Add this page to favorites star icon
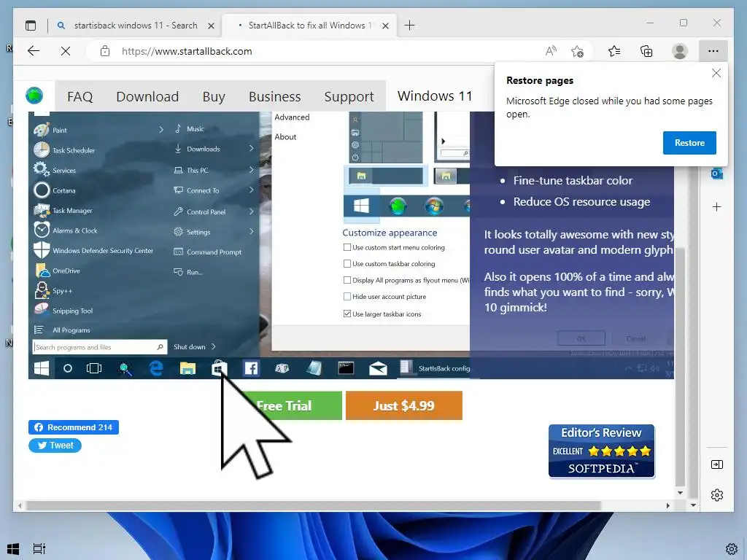The width and height of the screenshot is (747, 560). click(x=578, y=51)
